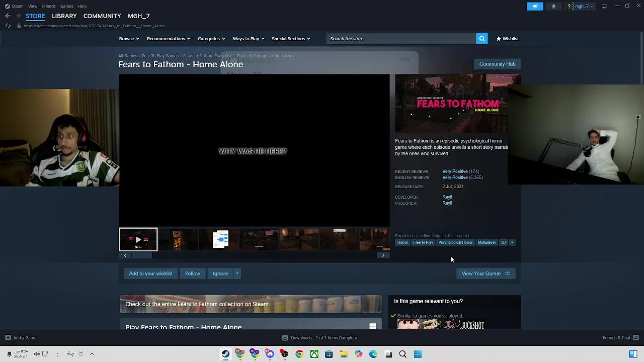Expand the Ways to Play dropdown
Image resolution: width=644 pixels, height=362 pixels.
(x=248, y=39)
